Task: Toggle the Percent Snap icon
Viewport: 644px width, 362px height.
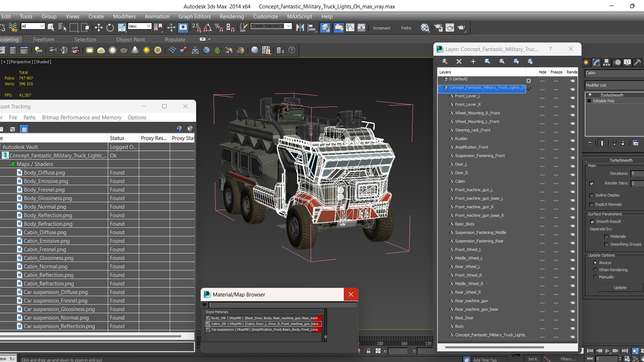Action: coord(219,28)
